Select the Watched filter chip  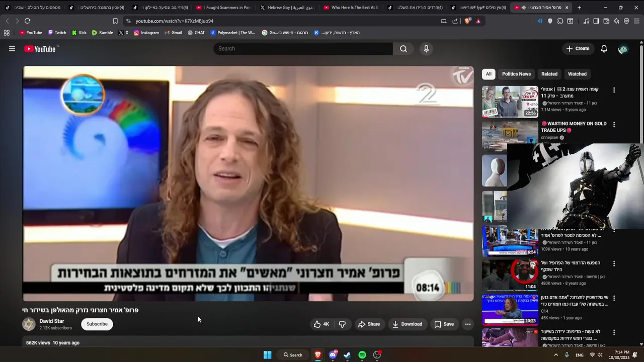[577, 74]
